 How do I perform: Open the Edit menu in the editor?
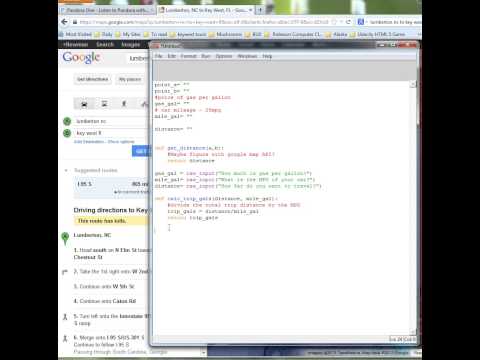171,56
